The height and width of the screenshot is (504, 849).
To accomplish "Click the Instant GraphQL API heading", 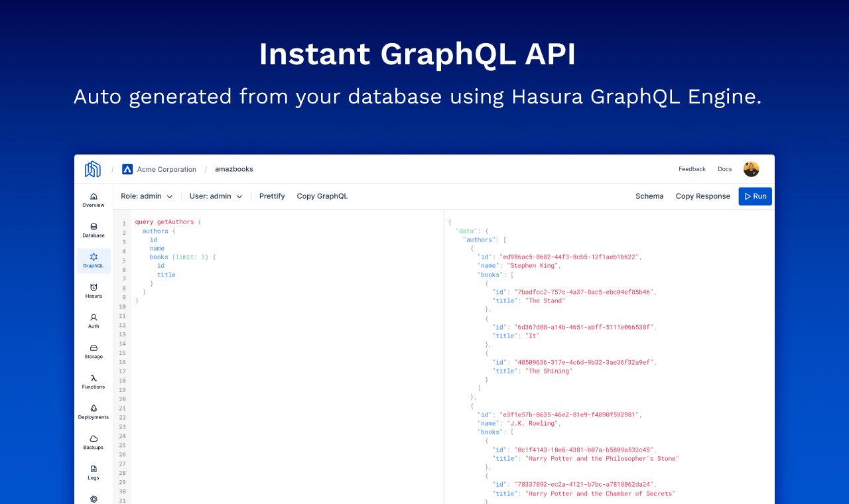I will point(417,54).
